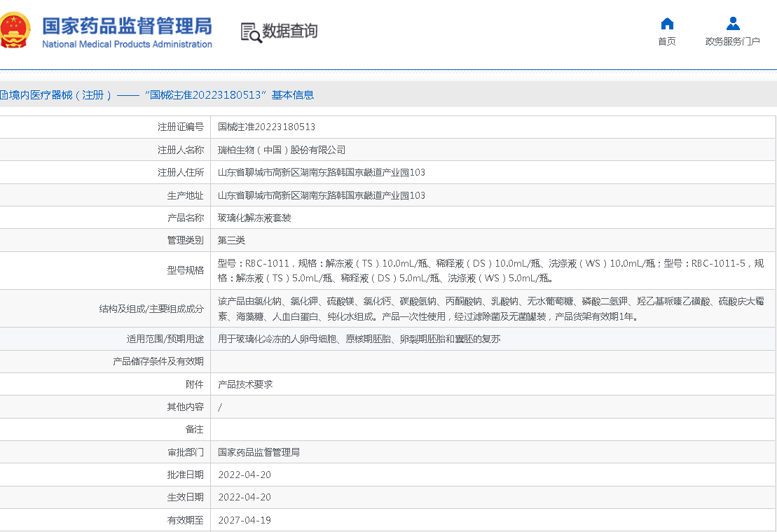The width and height of the screenshot is (777, 532).
Task: Open the 首页 text link
Action: [x=667, y=41]
